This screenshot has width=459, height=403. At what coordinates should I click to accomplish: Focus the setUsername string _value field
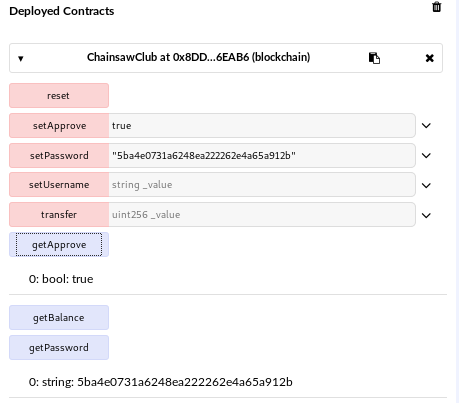coord(262,185)
